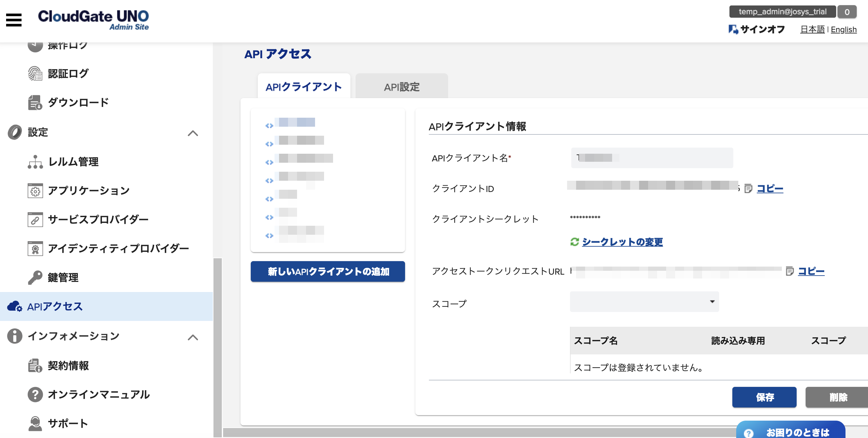Collapse the インフォメーション section chevron
Image resolution: width=868 pixels, height=438 pixels.
[x=193, y=337]
